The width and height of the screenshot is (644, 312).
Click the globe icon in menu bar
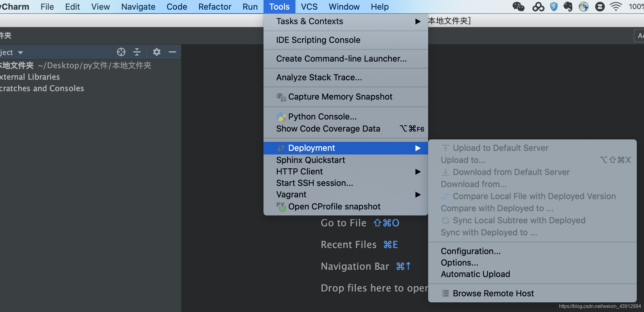pos(584,7)
